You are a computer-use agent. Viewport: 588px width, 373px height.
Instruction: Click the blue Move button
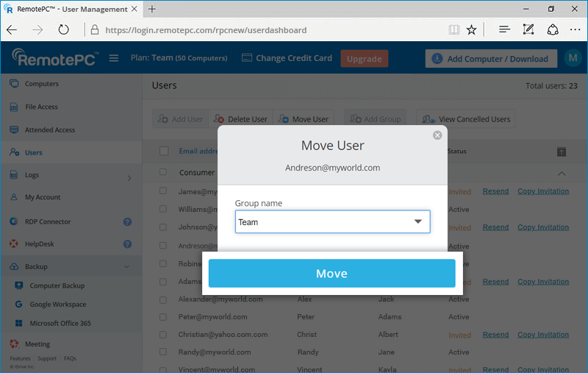[x=331, y=274]
